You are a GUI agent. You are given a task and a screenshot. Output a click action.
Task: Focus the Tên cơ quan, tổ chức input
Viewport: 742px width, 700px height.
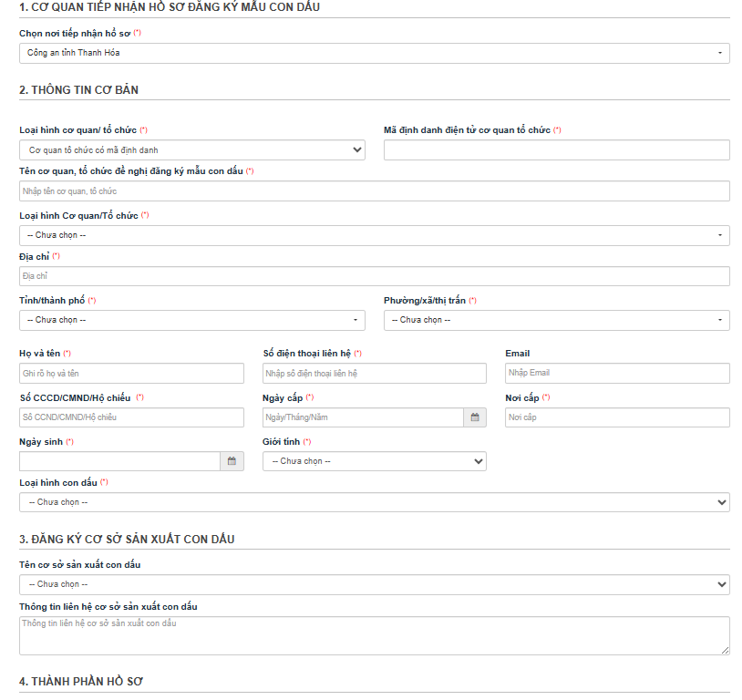(374, 191)
